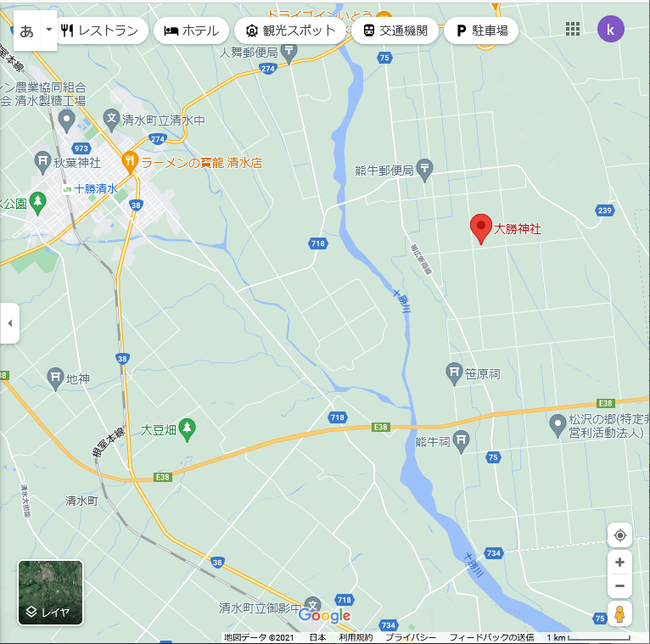Screen dimensions: 650x644
Task: Open the input method dropdown arrow
Action: pos(49,30)
